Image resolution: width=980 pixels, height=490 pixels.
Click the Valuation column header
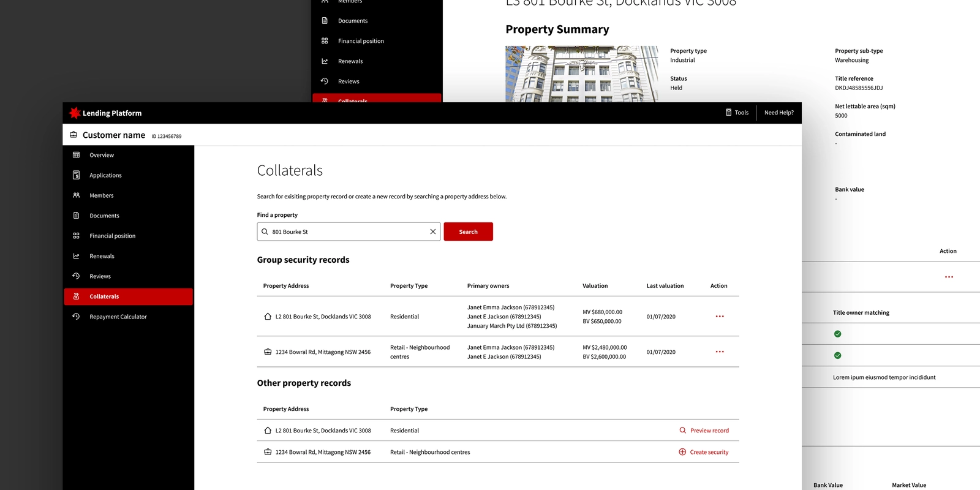point(595,286)
